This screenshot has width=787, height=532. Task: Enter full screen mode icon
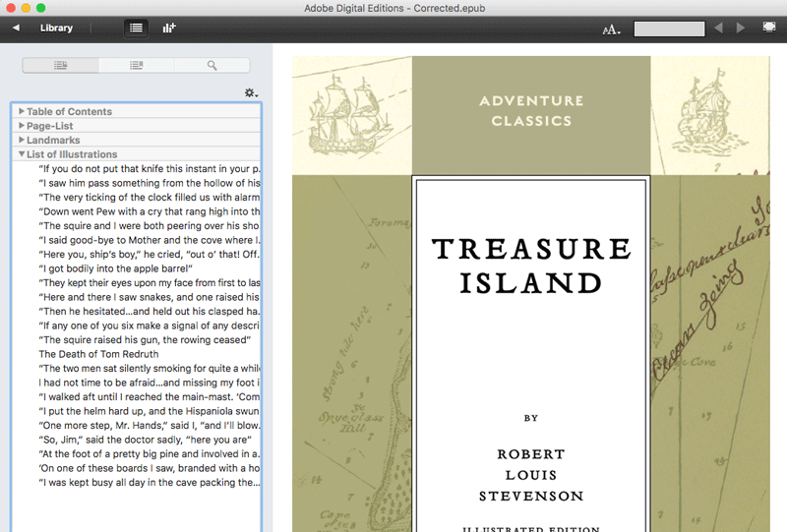[x=769, y=28]
